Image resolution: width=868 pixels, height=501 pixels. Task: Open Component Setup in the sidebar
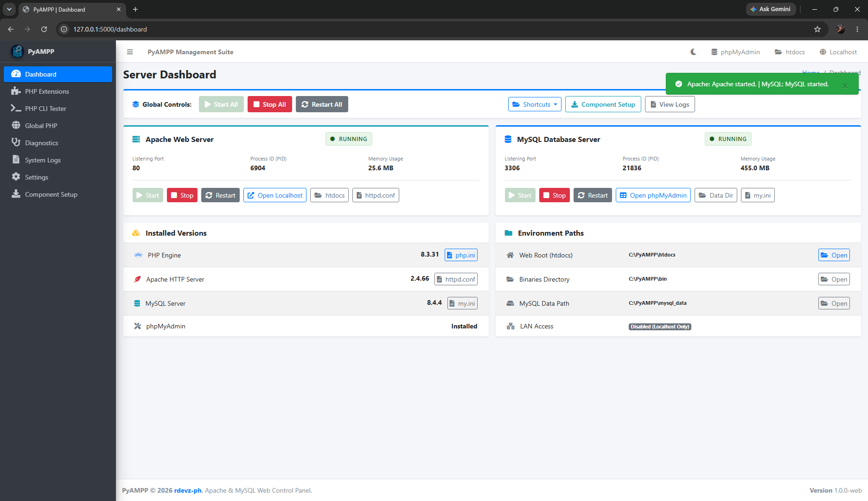coord(58,194)
